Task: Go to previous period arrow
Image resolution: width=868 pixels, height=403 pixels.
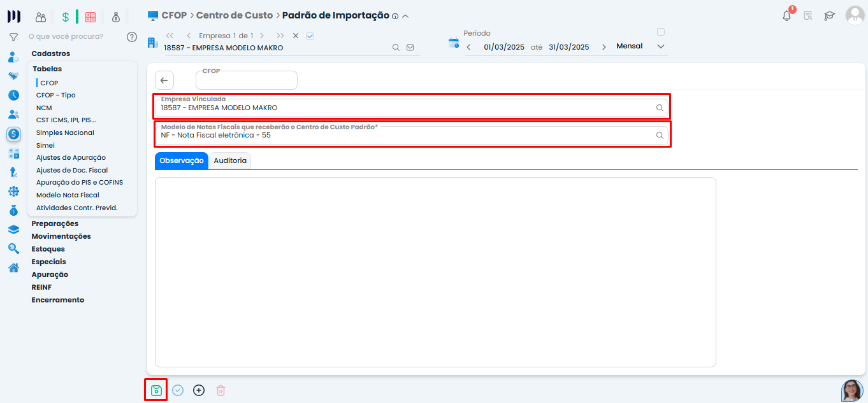Action: click(468, 47)
